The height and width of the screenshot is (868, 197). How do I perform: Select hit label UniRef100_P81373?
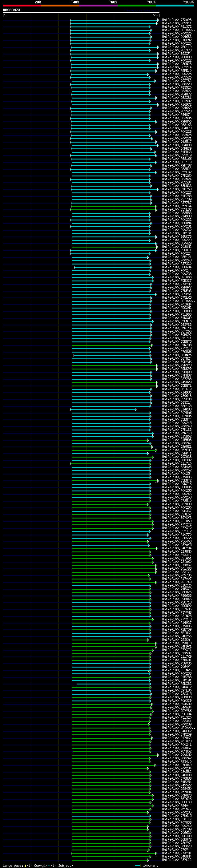(x=176, y=50)
